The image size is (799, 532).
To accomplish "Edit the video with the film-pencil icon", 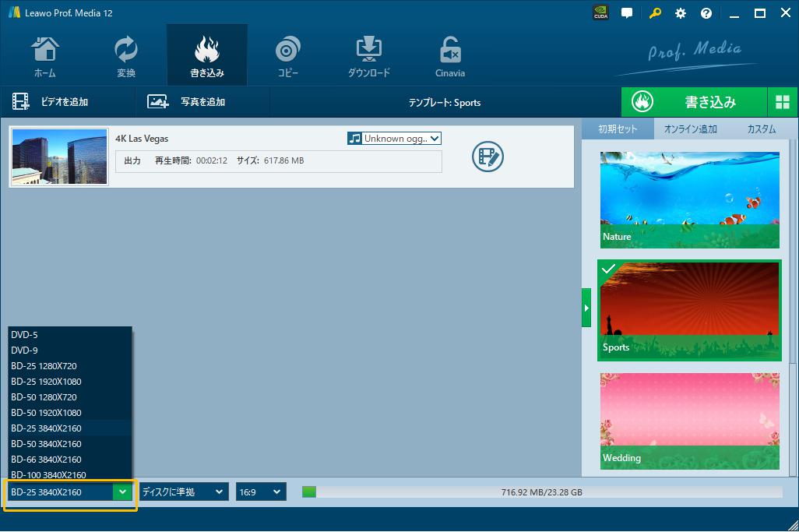I will 487,157.
